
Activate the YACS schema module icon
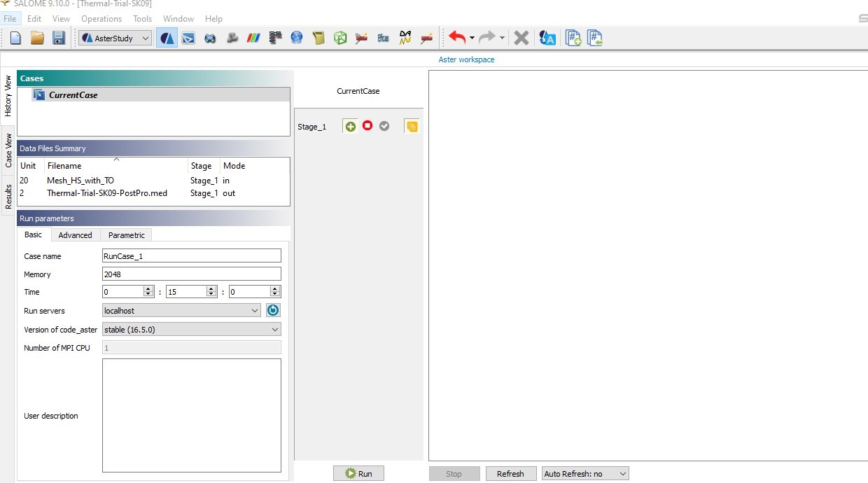pos(275,38)
